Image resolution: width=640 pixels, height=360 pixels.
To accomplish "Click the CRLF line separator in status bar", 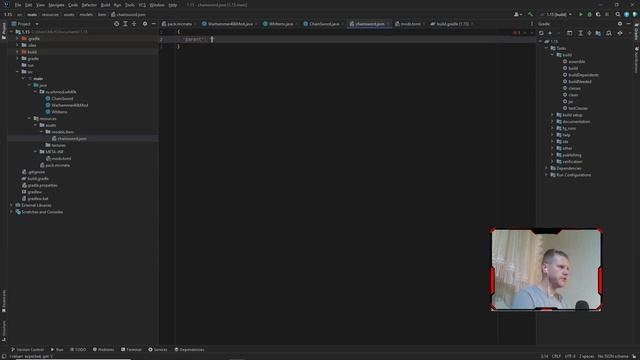I will (x=556, y=356).
